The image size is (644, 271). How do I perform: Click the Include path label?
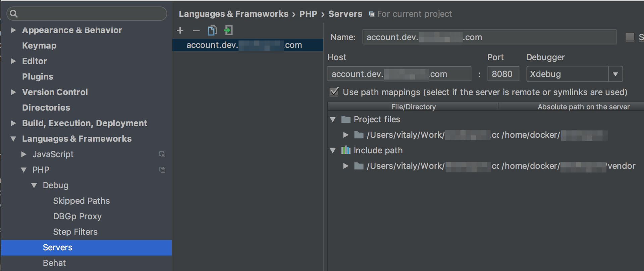378,150
